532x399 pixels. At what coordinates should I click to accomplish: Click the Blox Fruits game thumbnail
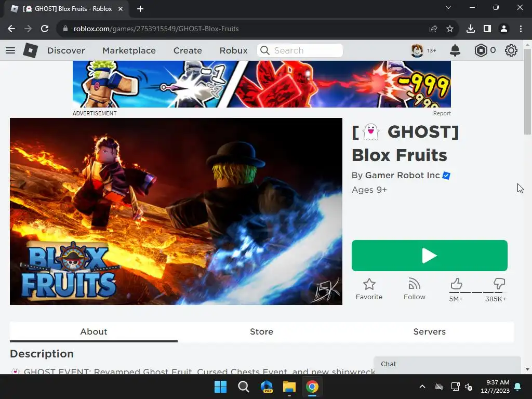click(x=176, y=211)
